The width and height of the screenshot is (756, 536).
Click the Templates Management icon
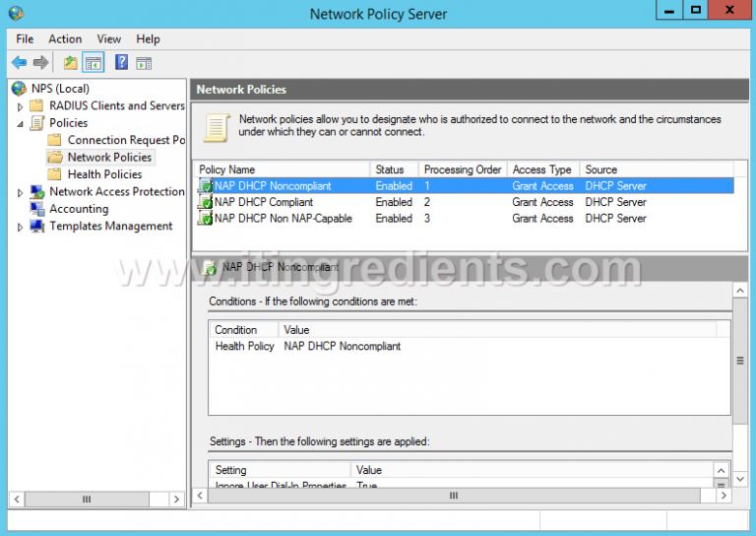[x=37, y=226]
